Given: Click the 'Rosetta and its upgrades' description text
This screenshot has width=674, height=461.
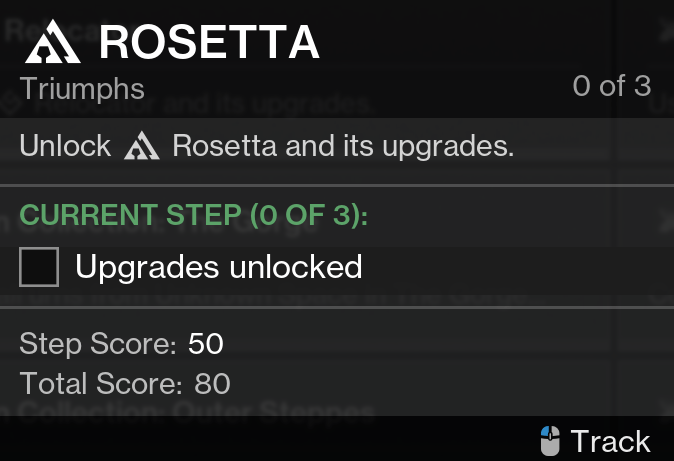Looking at the screenshot, I should pyautogui.click(x=343, y=147).
